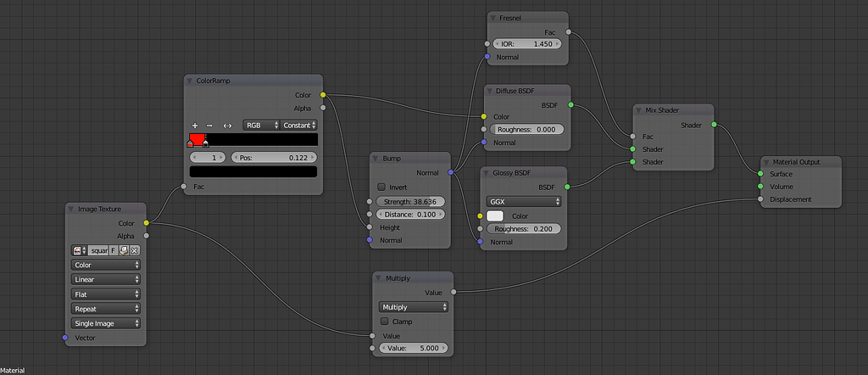Click Fresnel Fac output socket

pos(569,32)
